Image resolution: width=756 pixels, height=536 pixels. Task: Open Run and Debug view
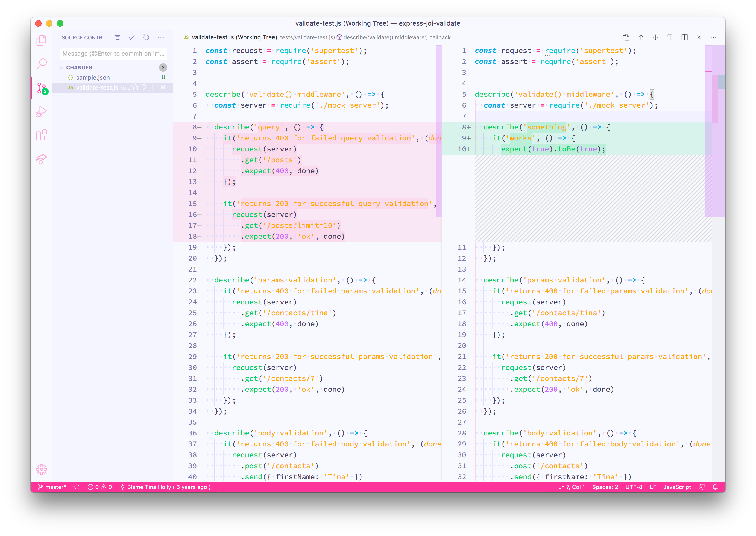click(x=42, y=111)
